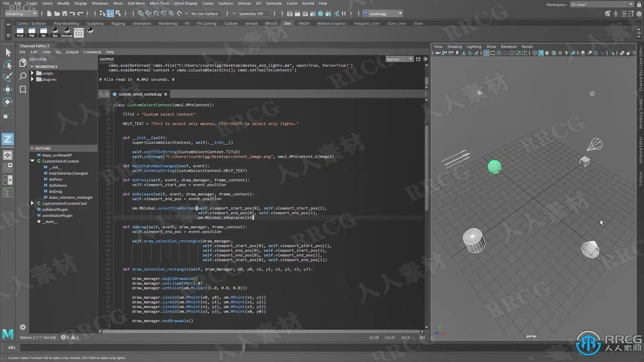Open Charcoal Editor settings gear
Screen dimensions: 644x362
22,327
